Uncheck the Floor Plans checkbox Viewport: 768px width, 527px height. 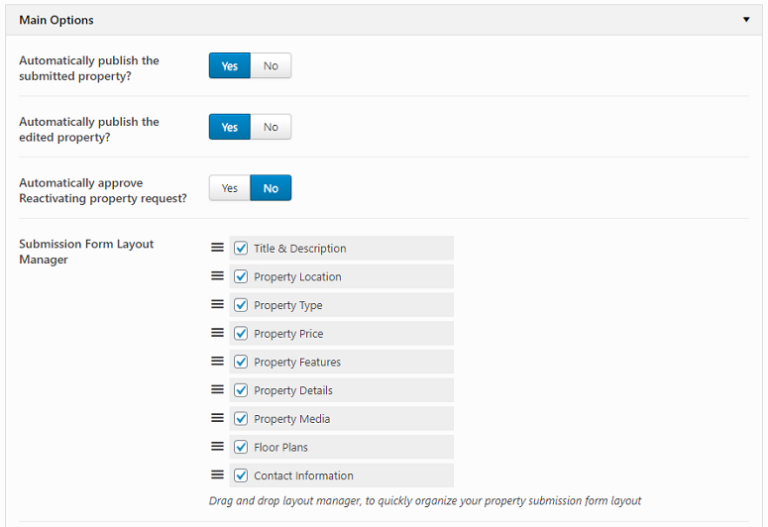click(x=241, y=447)
